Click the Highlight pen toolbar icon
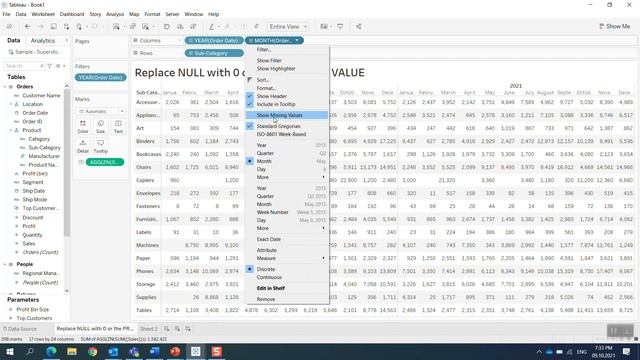 211,27
